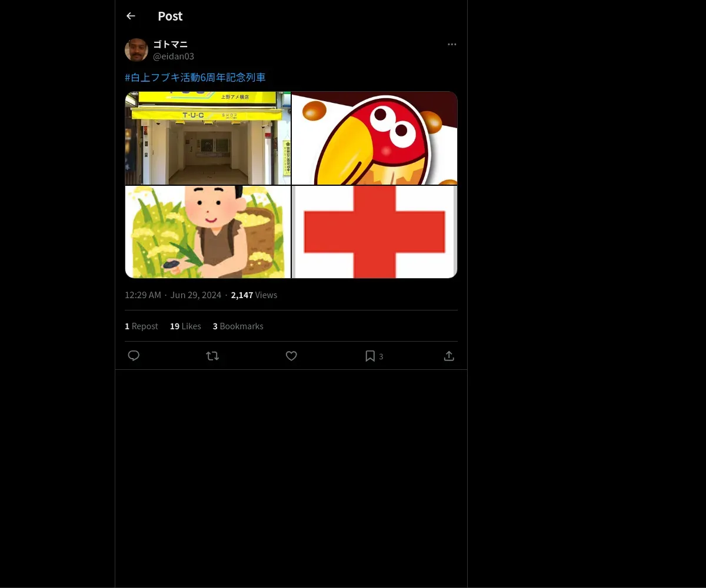Viewport: 706px width, 588px height.
Task: Bookmark the post with the bookmark icon
Action: [370, 356]
